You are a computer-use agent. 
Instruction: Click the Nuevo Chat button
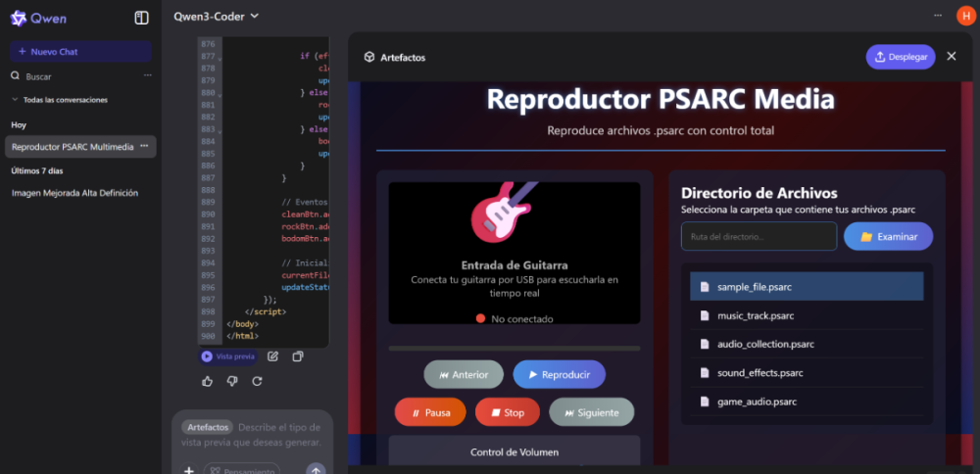point(80,51)
